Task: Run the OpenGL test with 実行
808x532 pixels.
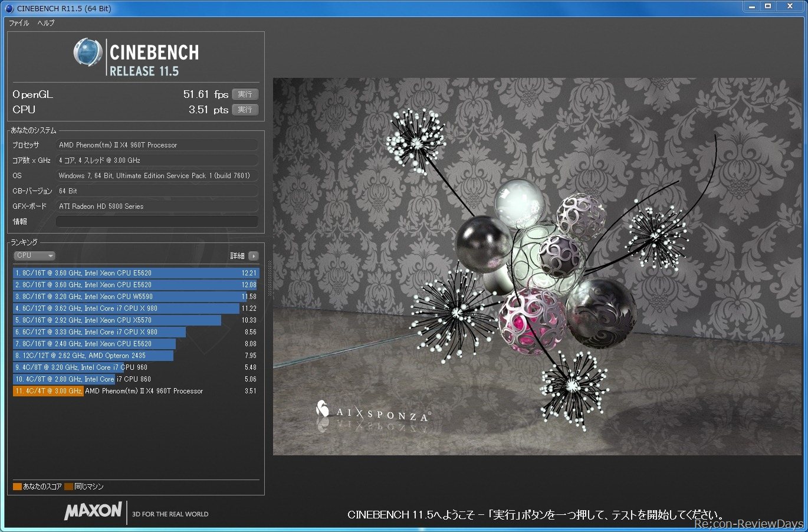Action: click(245, 94)
